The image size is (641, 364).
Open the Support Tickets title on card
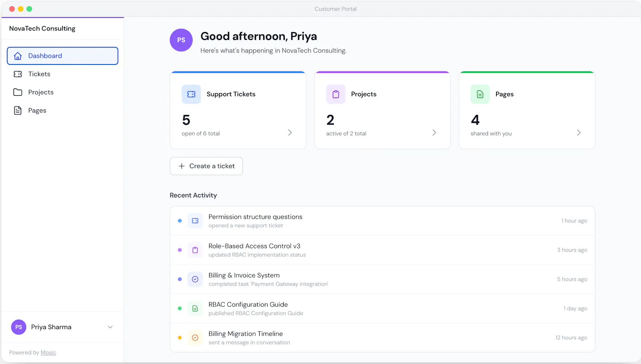tap(231, 94)
